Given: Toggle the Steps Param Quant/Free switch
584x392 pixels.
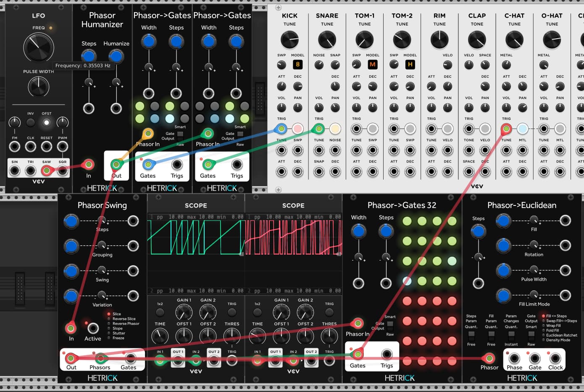Looking at the screenshot, I should 471,335.
